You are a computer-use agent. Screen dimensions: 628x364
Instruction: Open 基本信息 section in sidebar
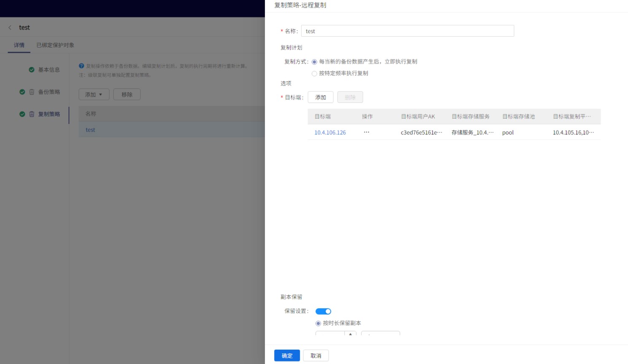(49, 70)
